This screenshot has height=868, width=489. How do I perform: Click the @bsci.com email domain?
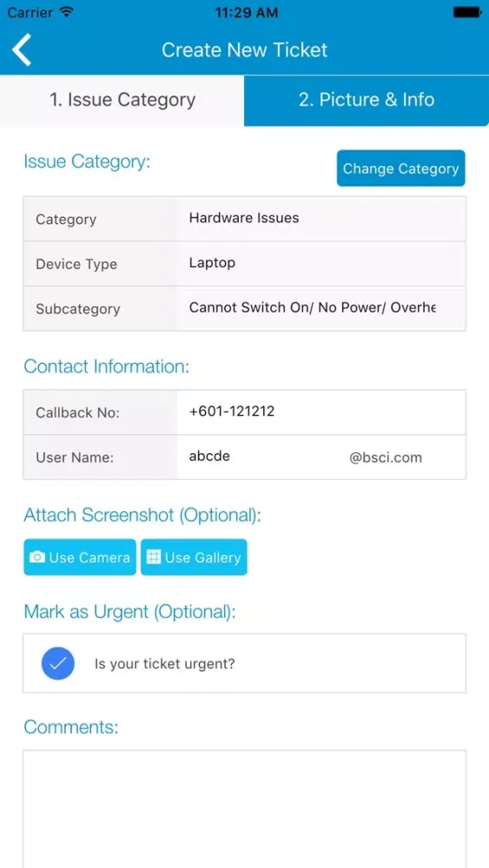(x=386, y=457)
